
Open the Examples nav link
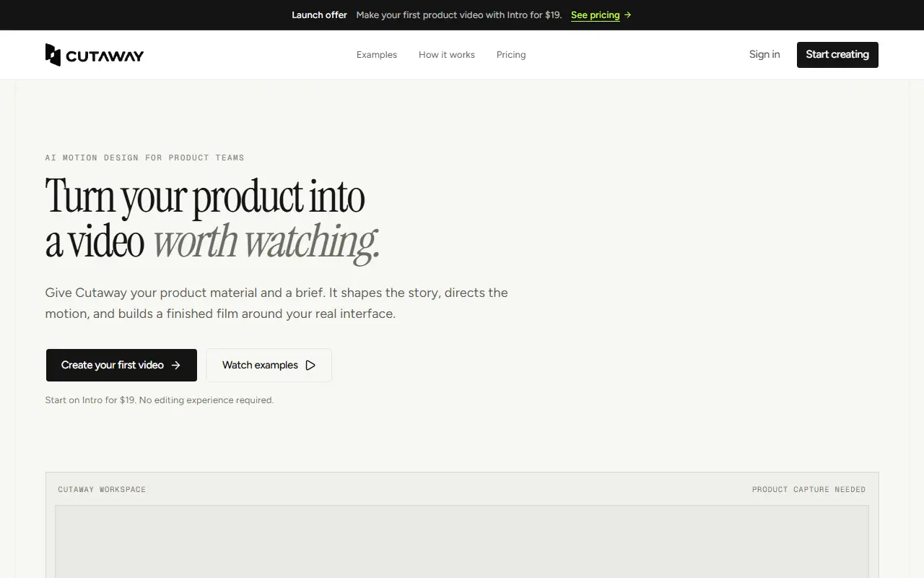tap(377, 55)
